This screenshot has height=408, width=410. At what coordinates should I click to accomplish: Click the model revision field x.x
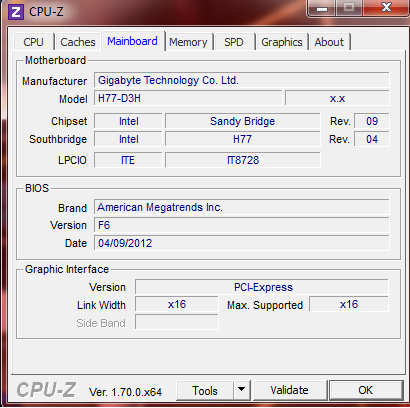pos(337,98)
